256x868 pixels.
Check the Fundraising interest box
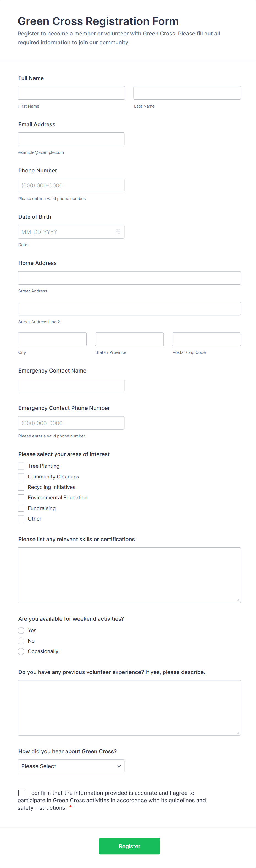tap(21, 508)
